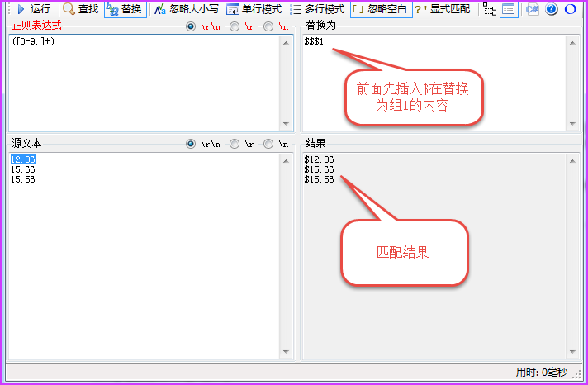The image size is (588, 385).
Task: Click the down scroll arrow of 结果 panel
Action: click(572, 352)
